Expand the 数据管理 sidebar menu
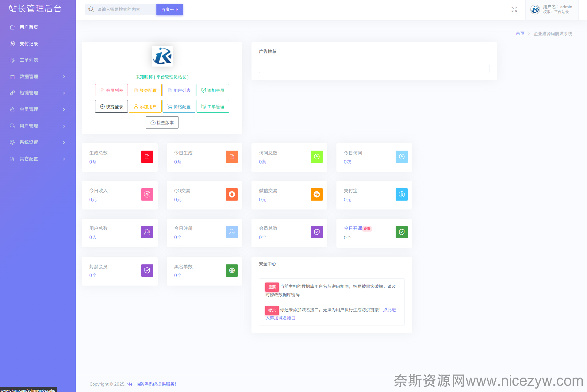The image size is (587, 392). (38, 77)
